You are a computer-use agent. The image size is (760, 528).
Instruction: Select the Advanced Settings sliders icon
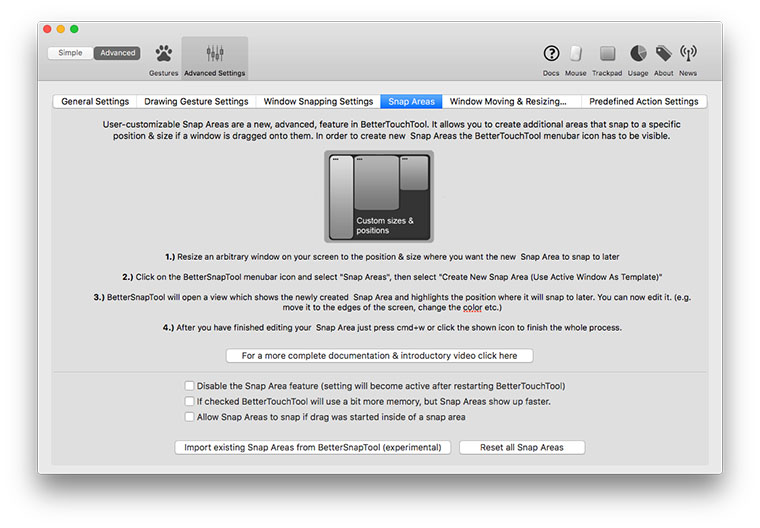pos(215,53)
